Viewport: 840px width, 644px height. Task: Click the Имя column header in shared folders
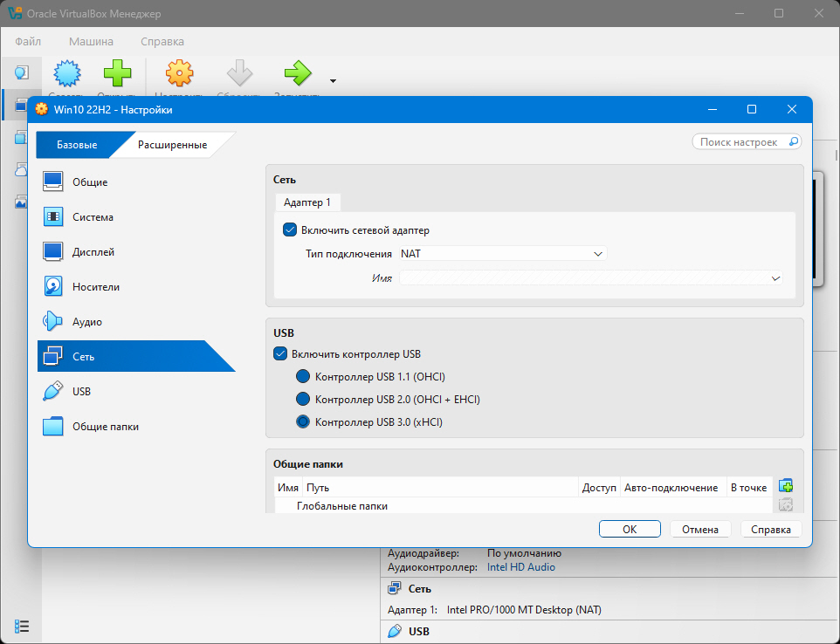tap(288, 488)
